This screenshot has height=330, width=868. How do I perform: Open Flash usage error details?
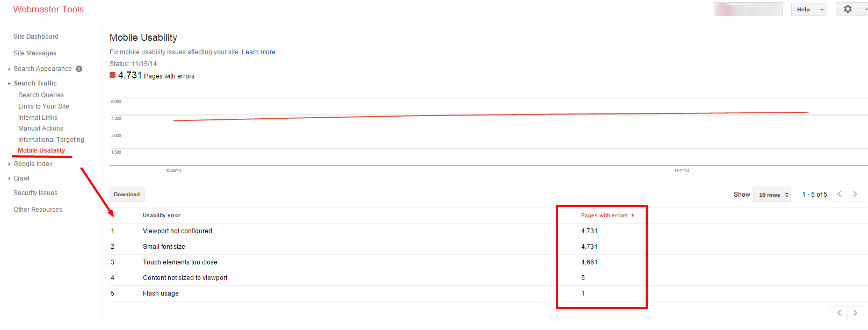click(x=161, y=293)
